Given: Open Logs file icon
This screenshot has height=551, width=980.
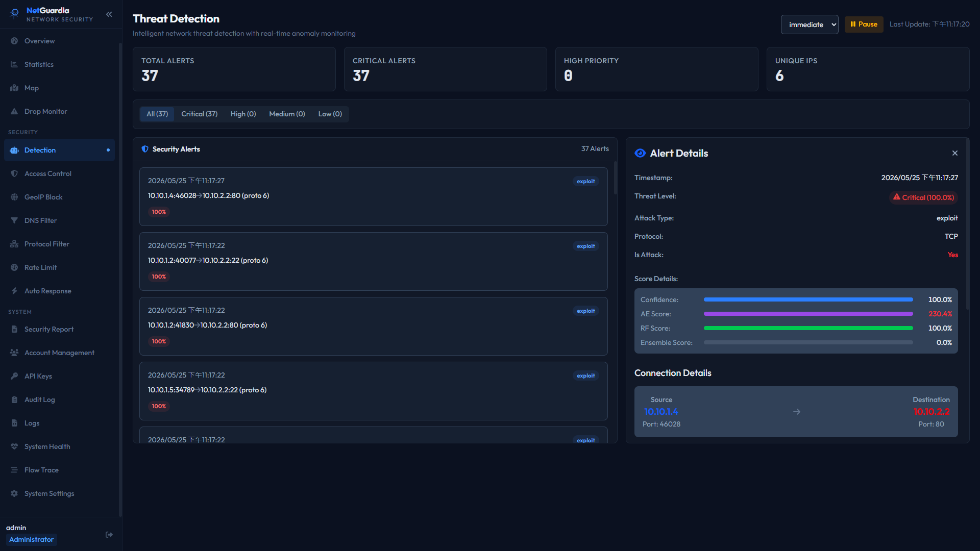Looking at the screenshot, I should 14,423.
